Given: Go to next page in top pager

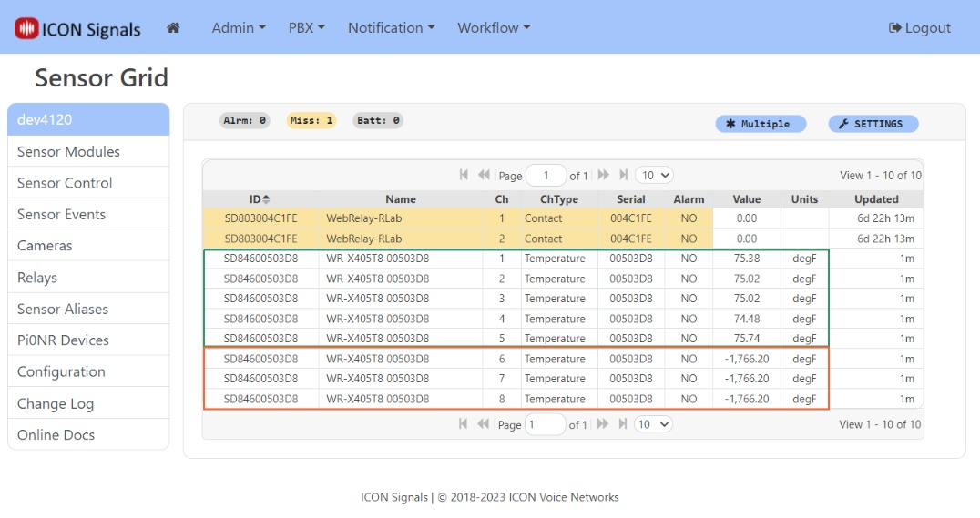Looking at the screenshot, I should [x=603, y=175].
